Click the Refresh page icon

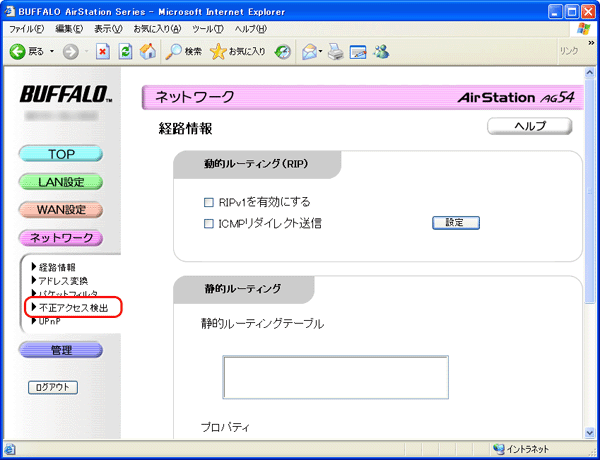tap(125, 51)
